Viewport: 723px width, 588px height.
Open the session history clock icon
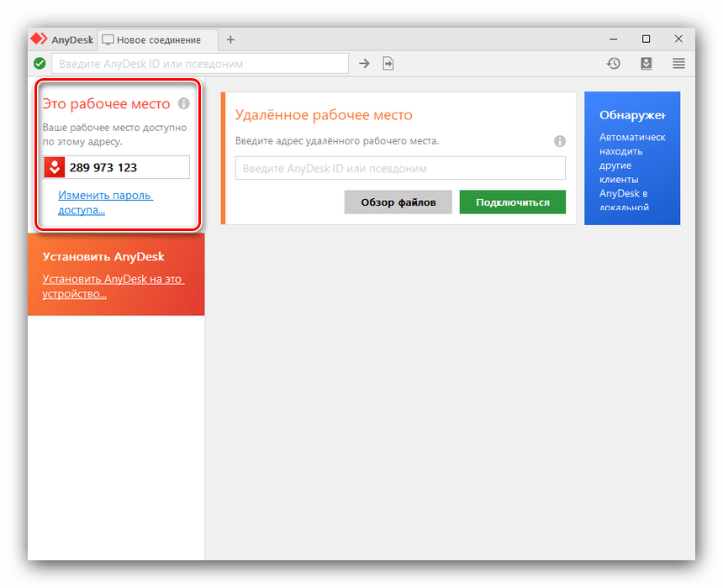[x=613, y=63]
